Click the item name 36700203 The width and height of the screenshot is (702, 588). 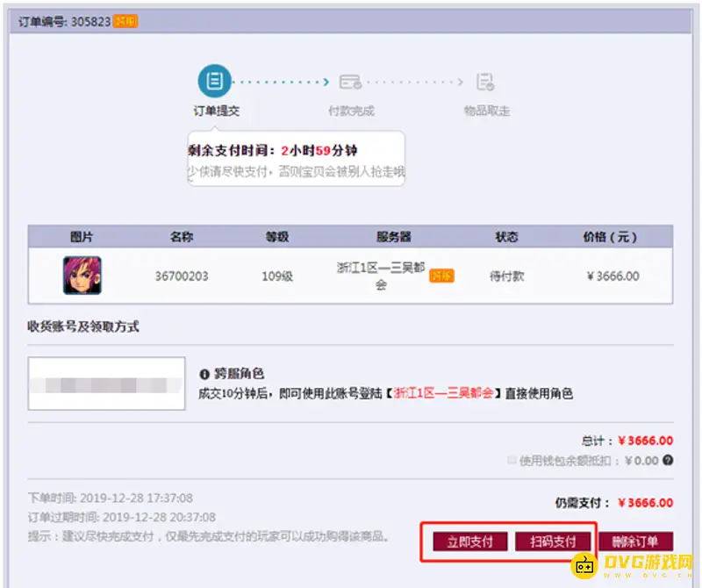click(x=182, y=276)
